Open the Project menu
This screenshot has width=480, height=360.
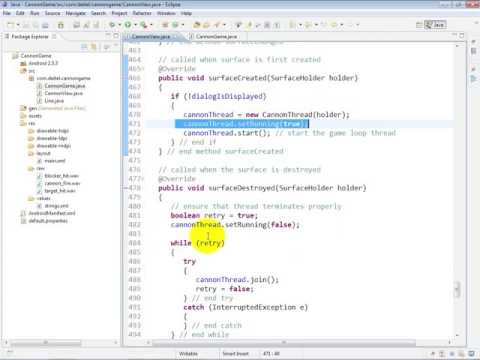tap(119, 13)
